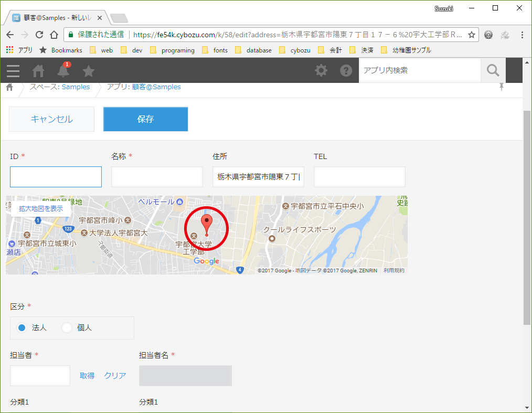Image resolution: width=532 pixels, height=413 pixels.
Task: Focus the 名称 input field
Action: 157,177
